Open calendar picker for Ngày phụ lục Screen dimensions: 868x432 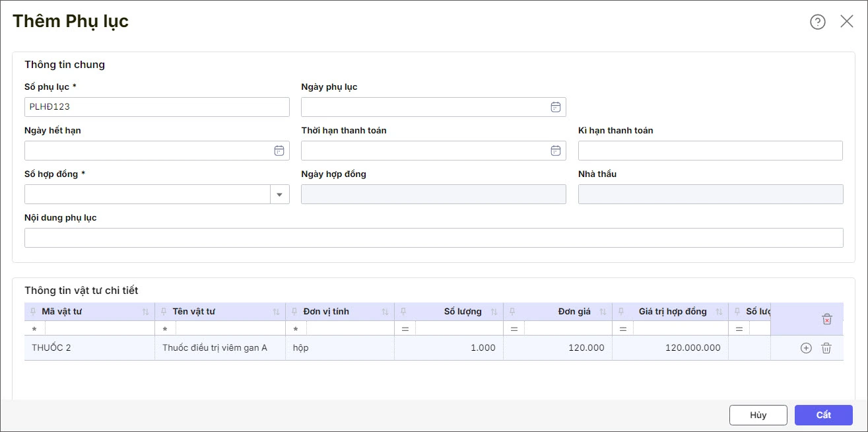pyautogui.click(x=556, y=107)
